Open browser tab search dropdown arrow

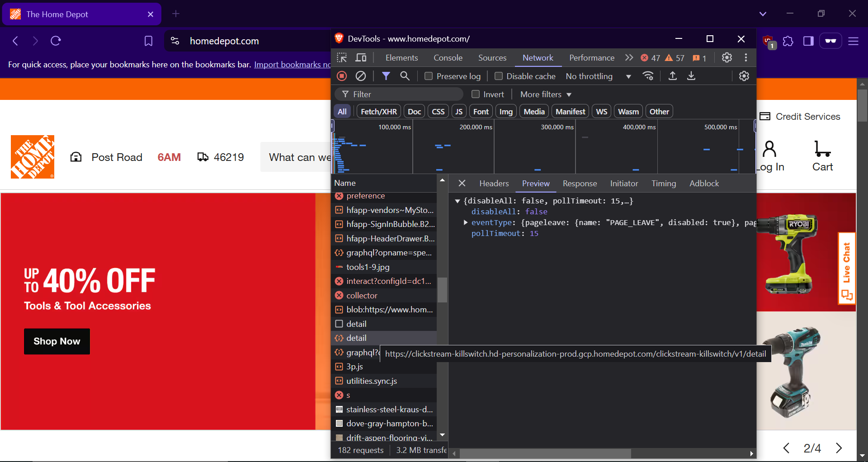(763, 14)
